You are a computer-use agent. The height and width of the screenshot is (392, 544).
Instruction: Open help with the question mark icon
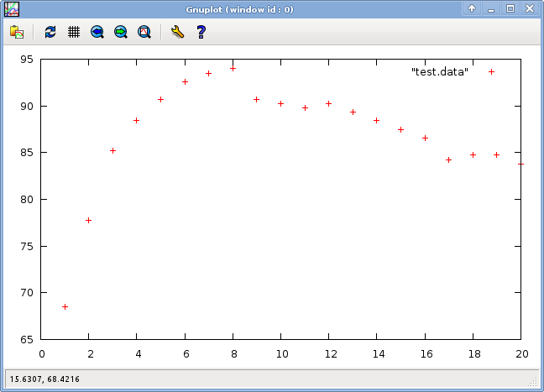201,32
